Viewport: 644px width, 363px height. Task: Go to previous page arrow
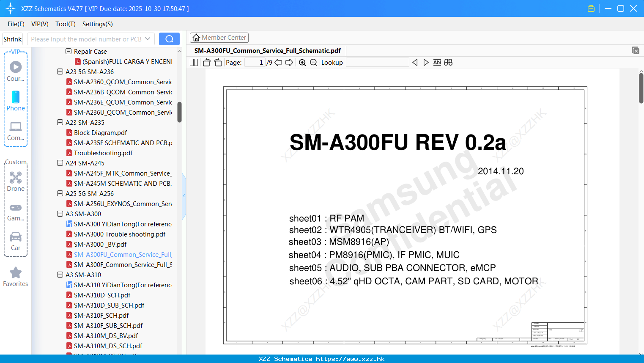click(x=278, y=63)
